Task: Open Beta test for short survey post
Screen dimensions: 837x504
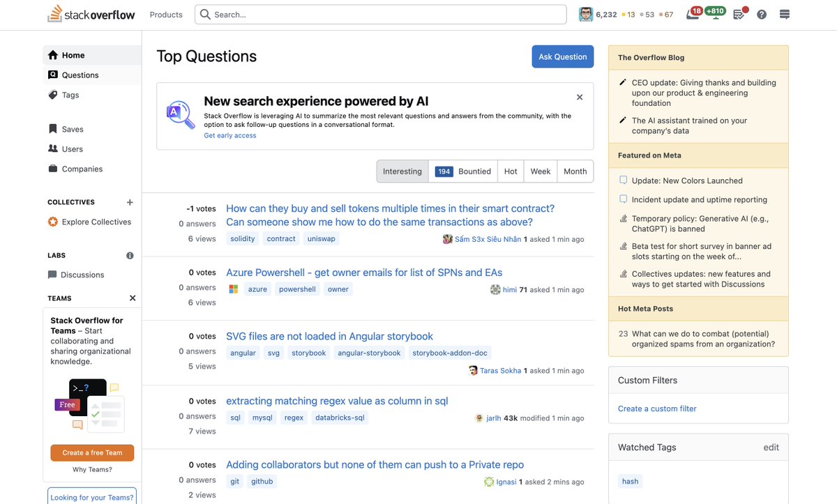Action: click(x=702, y=252)
